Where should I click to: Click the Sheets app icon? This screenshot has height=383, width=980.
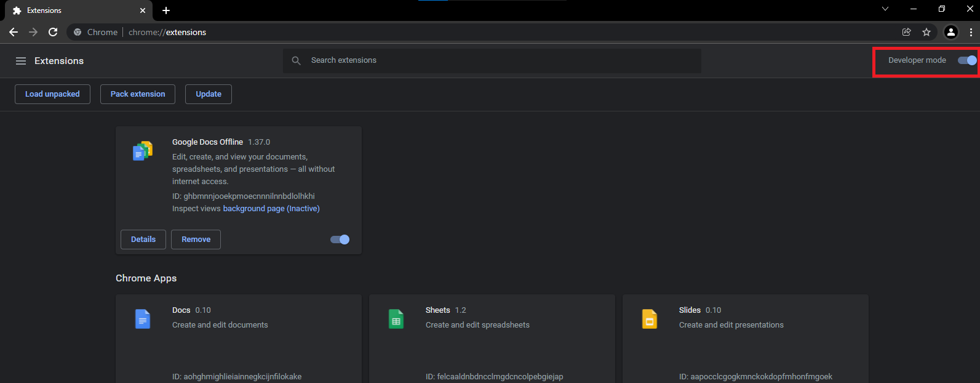(x=396, y=319)
